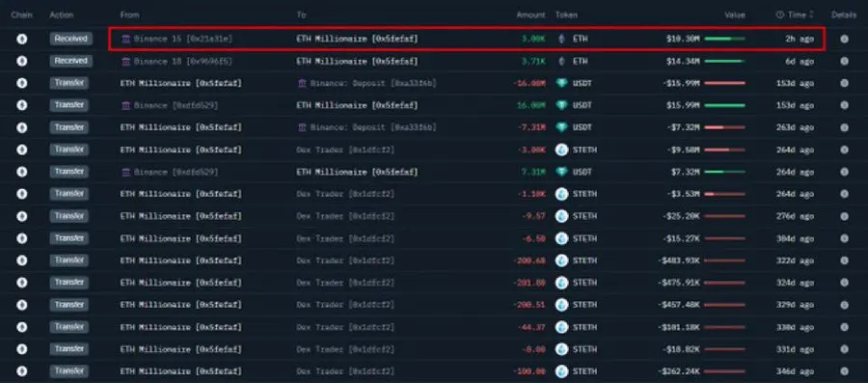Image resolution: width=868 pixels, height=383 pixels.
Task: Click the USDT token icon in the -16.00M row
Action: tap(562, 83)
